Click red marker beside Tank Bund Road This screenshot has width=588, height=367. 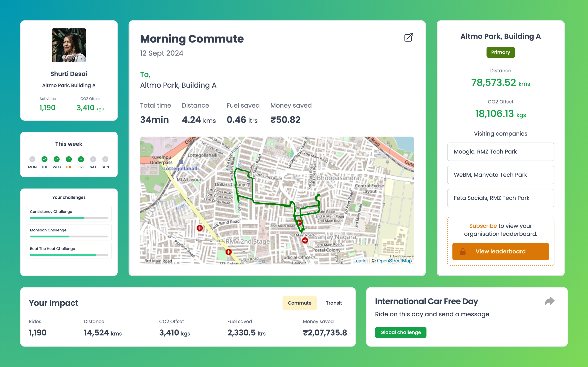(x=200, y=228)
